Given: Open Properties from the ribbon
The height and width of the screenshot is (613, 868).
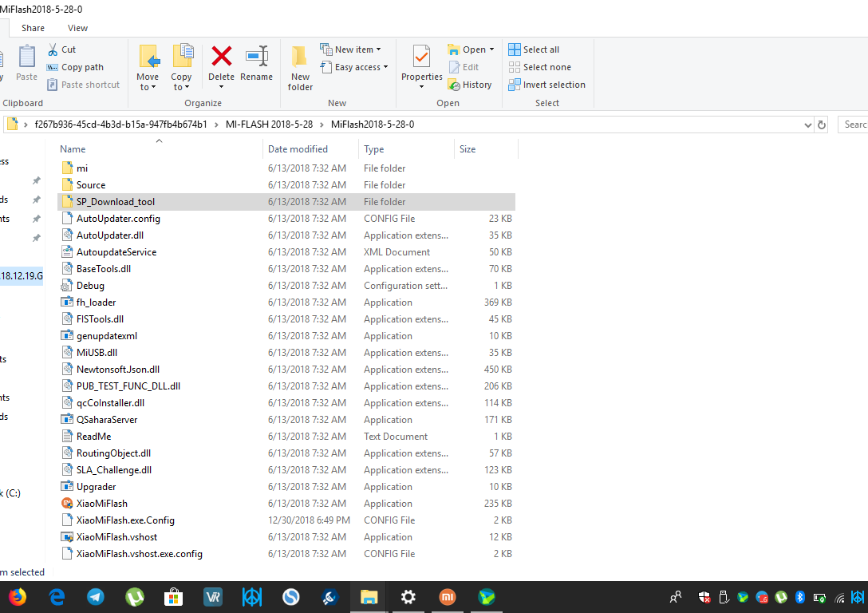Looking at the screenshot, I should pos(421,57).
